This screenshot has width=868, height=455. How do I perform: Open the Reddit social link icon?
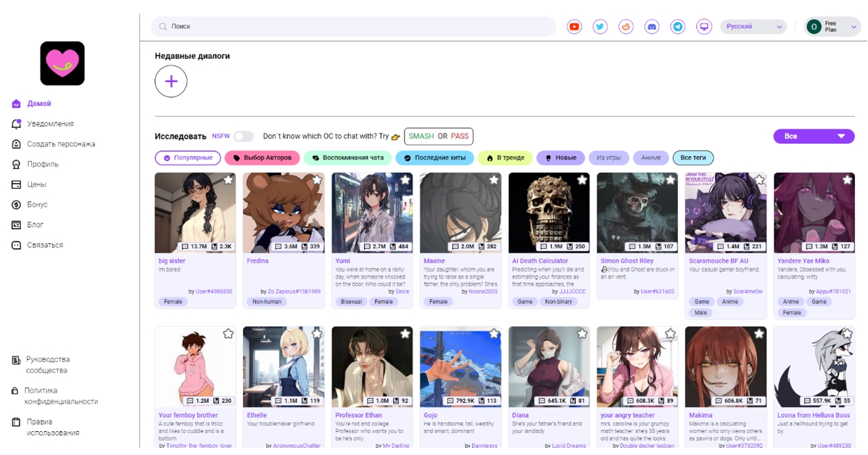[x=626, y=27]
